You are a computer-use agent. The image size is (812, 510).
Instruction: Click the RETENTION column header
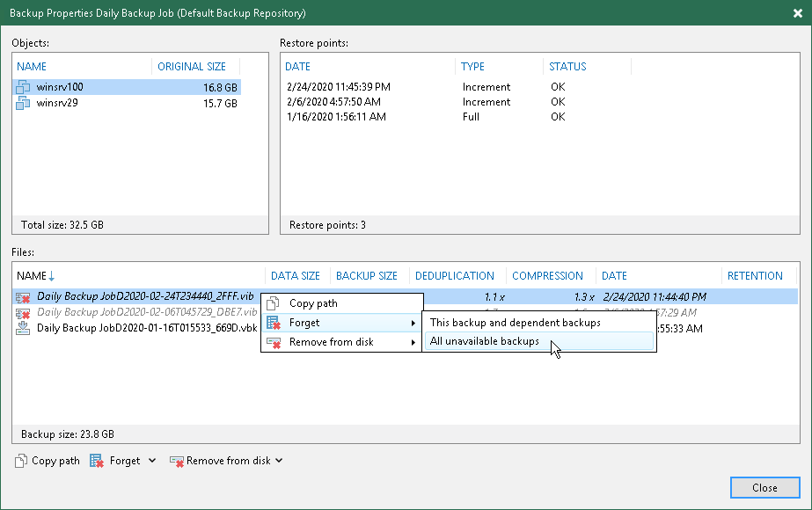tap(755, 276)
